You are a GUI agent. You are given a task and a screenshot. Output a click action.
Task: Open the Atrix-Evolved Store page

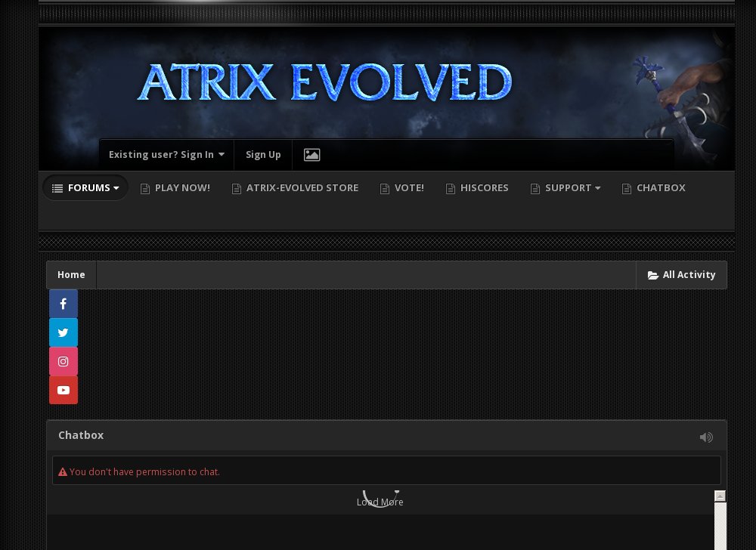click(x=295, y=188)
